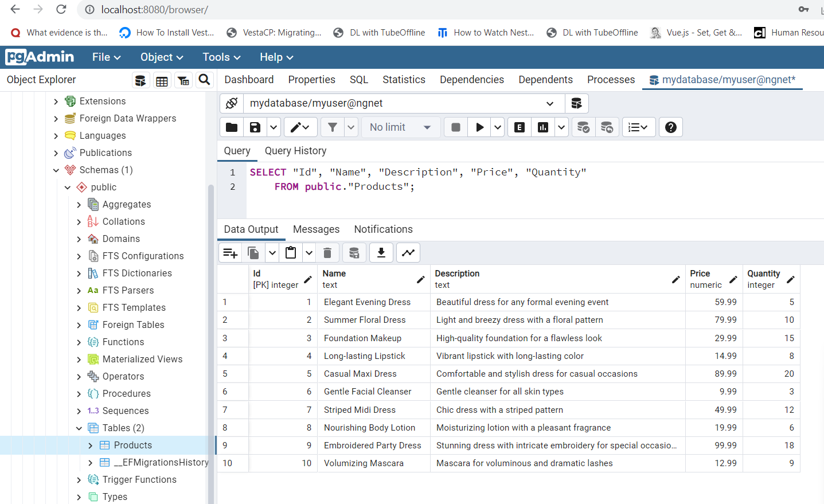Click the Add row icon
This screenshot has width=824, height=504.
tap(231, 253)
